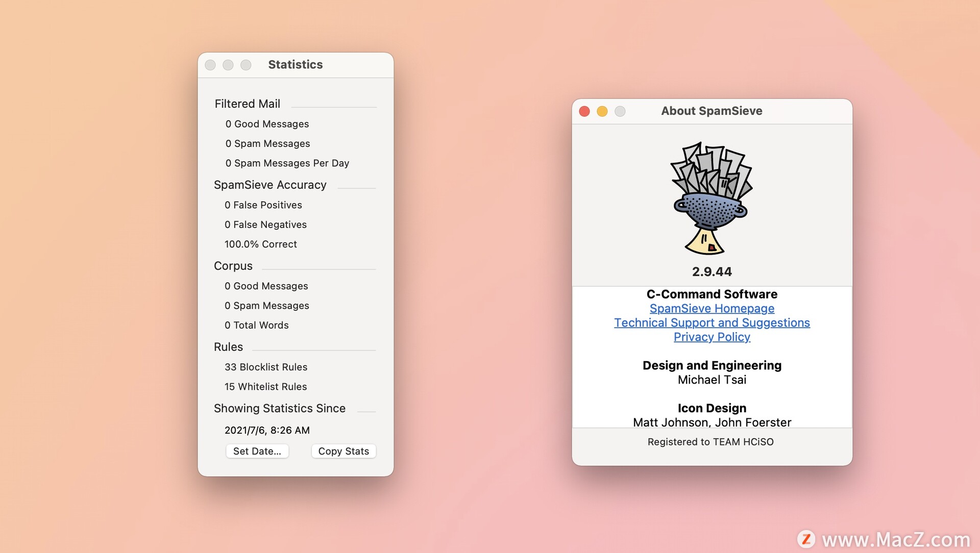Click the 'Michael Tsai' credit

click(712, 380)
